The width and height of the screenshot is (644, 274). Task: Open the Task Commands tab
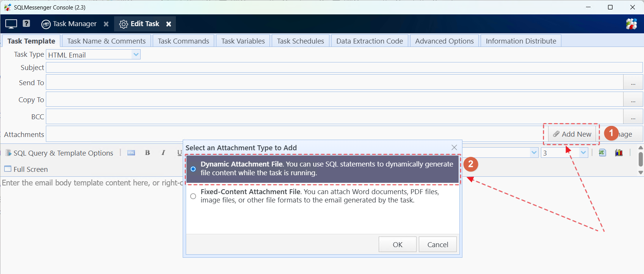(x=183, y=41)
